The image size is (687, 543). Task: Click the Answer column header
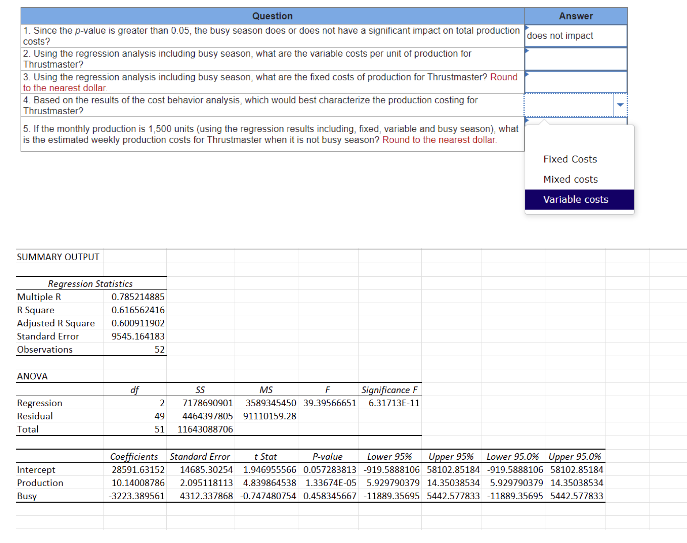(x=576, y=16)
